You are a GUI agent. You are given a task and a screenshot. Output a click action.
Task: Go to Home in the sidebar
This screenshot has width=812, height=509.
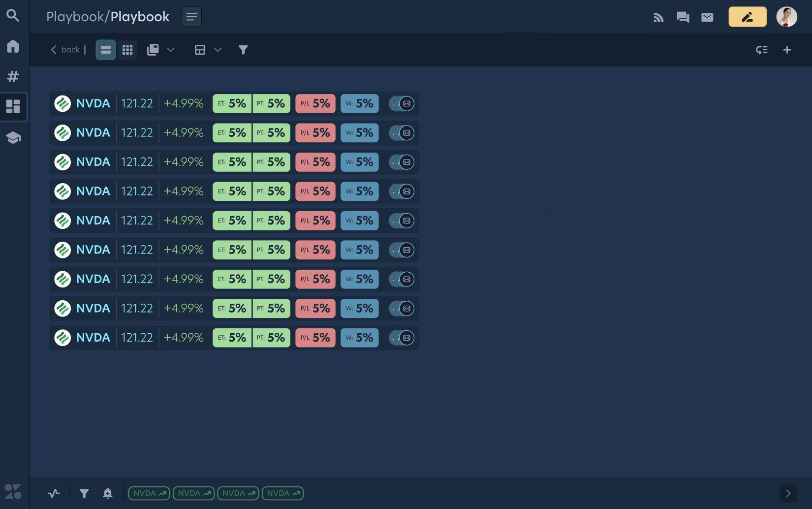coord(13,46)
